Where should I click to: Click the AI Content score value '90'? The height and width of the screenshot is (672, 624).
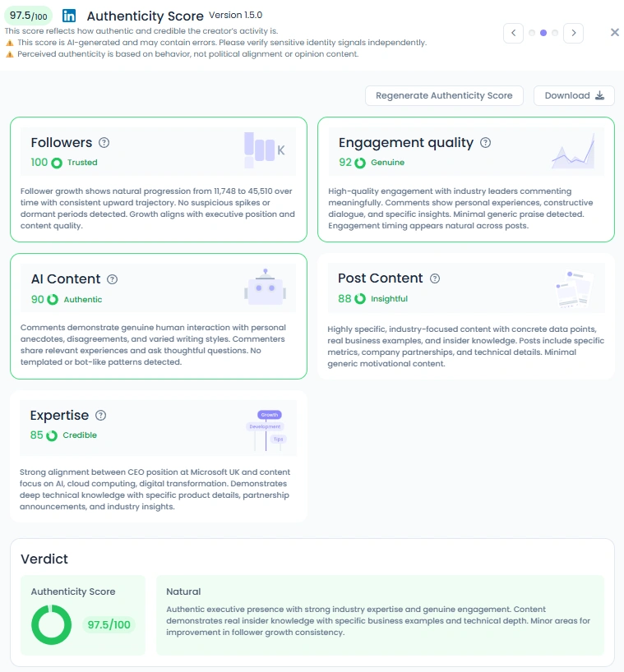(37, 300)
